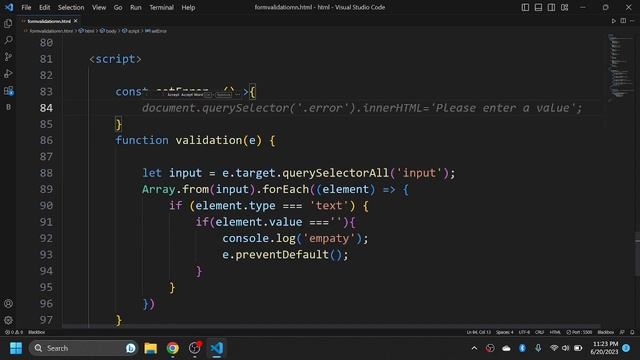This screenshot has height=360, width=640.
Task: Show hidden system tray icons chevron
Action: [474, 348]
